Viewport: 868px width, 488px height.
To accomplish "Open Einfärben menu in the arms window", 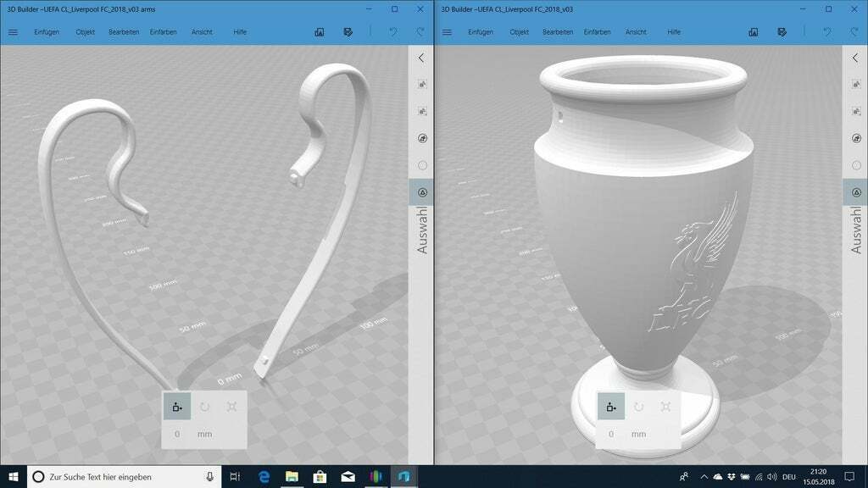I will pos(164,32).
